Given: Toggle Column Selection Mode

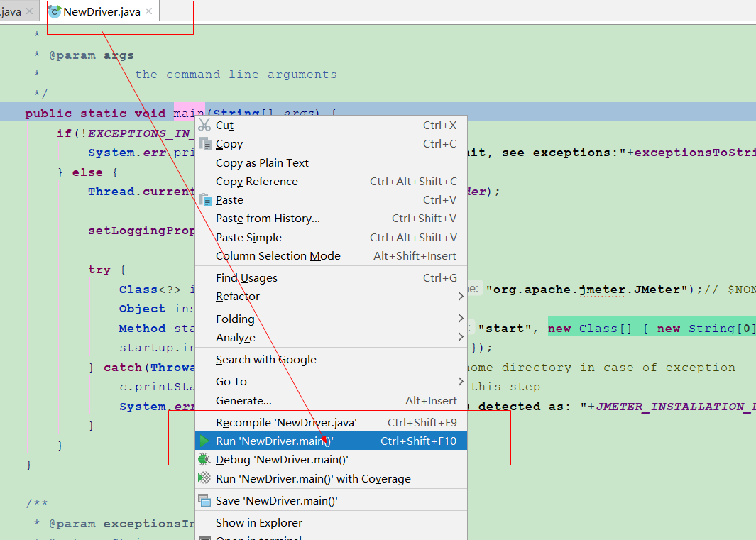Looking at the screenshot, I should pos(331,255).
